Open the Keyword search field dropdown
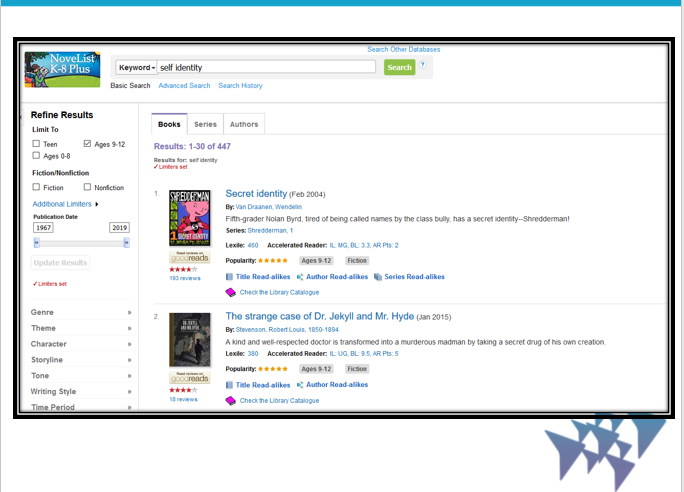684x492 pixels. [x=137, y=68]
